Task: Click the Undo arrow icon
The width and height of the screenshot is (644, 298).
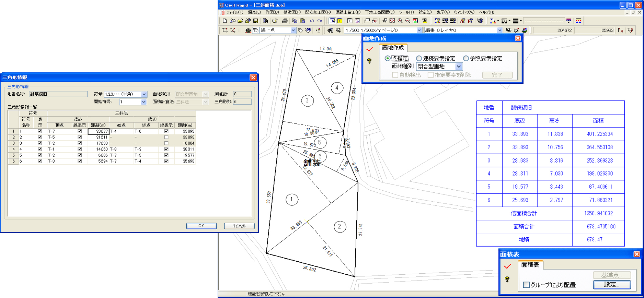Action: coord(312,21)
